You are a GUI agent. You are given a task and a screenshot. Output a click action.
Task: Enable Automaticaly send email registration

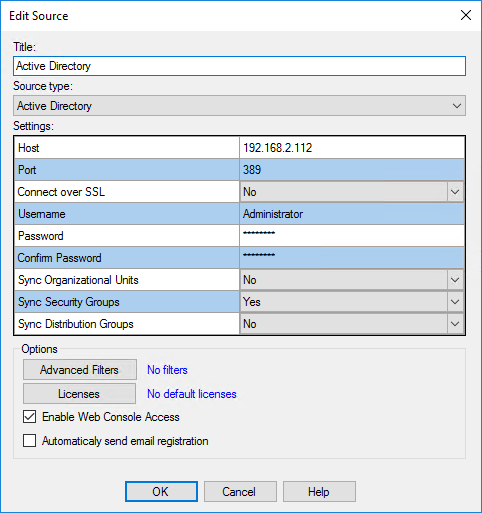[x=30, y=441]
